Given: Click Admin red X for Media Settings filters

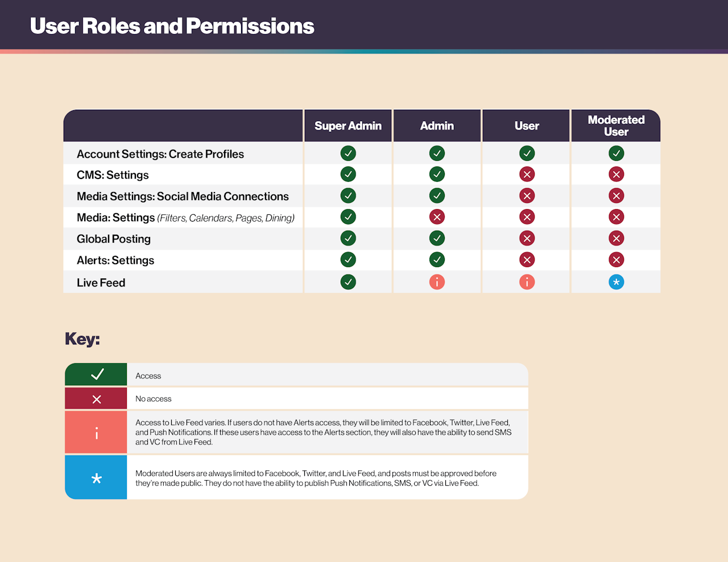Looking at the screenshot, I should (x=437, y=217).
